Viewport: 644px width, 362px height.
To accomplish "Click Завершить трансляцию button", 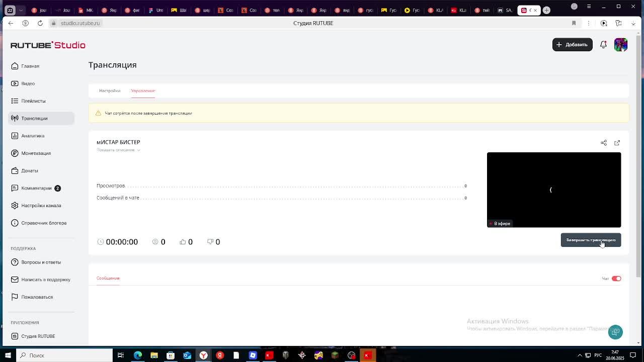I will tap(591, 240).
